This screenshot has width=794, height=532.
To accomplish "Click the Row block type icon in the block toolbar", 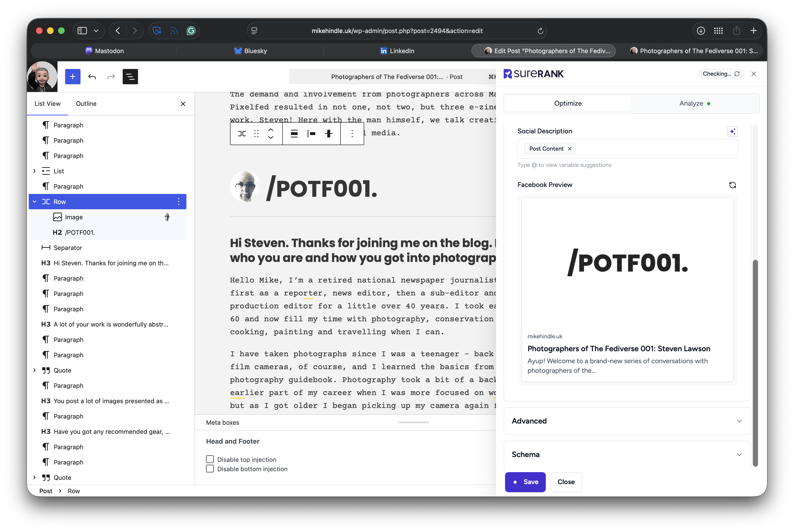I will point(242,134).
